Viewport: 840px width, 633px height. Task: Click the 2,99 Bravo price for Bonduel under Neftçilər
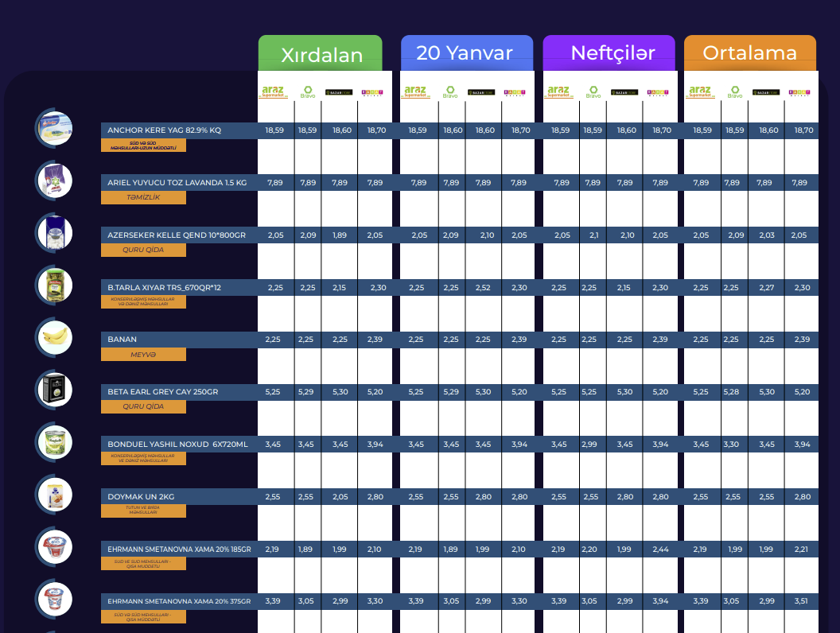coord(589,445)
